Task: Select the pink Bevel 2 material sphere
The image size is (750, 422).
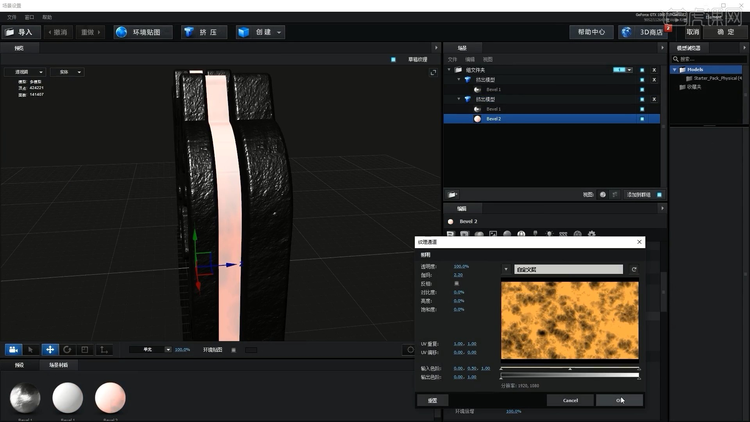Action: [x=110, y=398]
